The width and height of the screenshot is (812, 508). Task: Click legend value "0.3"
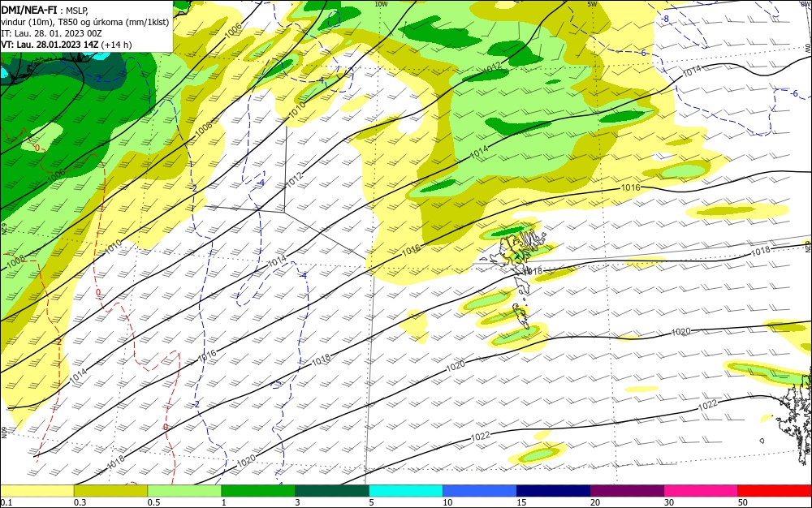pos(80,502)
